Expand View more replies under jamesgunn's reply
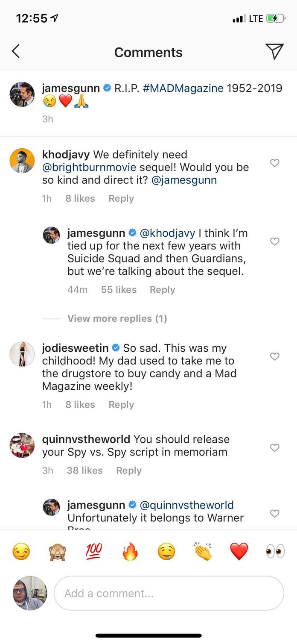Image resolution: width=297 pixels, height=644 pixels. [x=117, y=319]
